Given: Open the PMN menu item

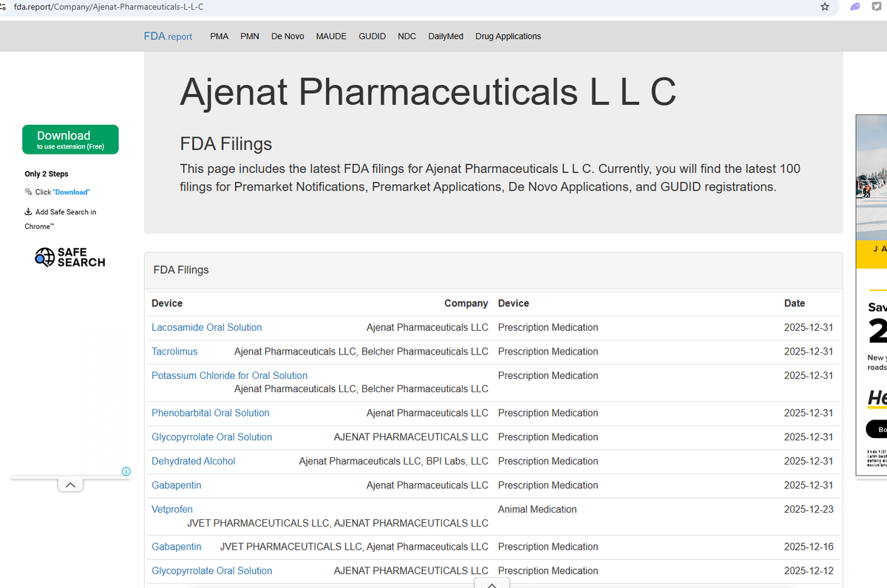Looking at the screenshot, I should tap(250, 36).
